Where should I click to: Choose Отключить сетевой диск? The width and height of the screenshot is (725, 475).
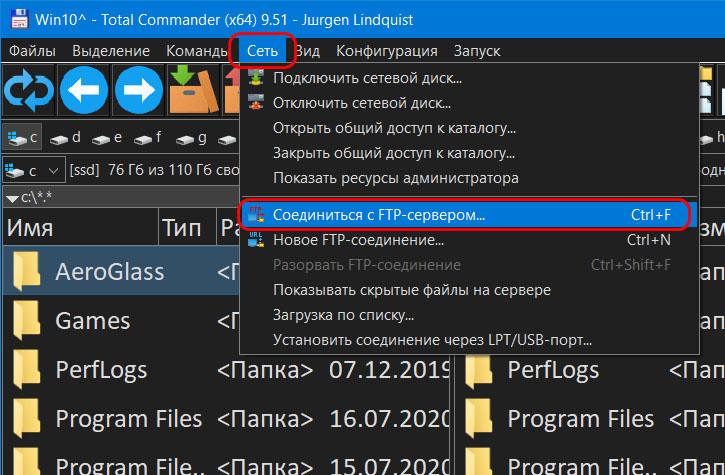click(x=469, y=103)
